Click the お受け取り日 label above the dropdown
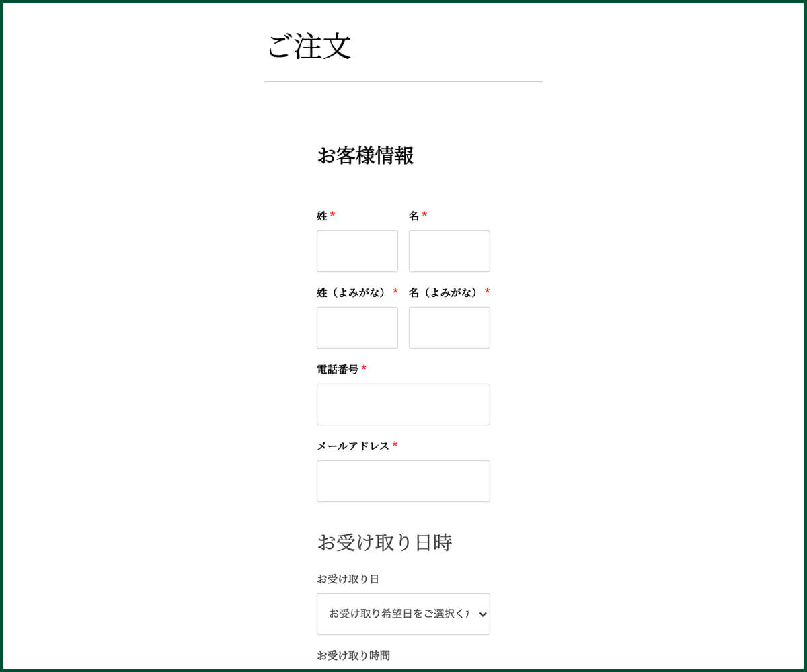The image size is (807, 672). [348, 579]
